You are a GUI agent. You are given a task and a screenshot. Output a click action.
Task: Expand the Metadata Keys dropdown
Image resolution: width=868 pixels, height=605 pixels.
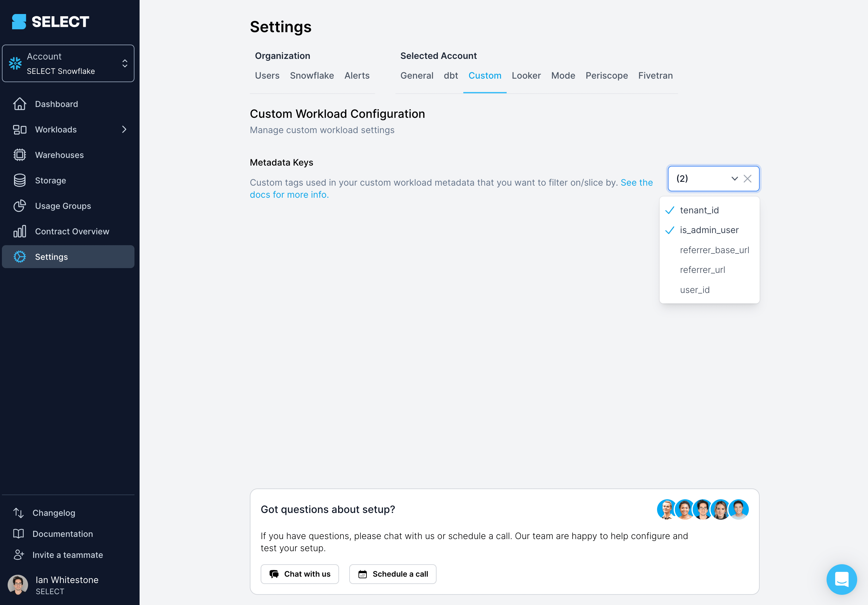[734, 179]
